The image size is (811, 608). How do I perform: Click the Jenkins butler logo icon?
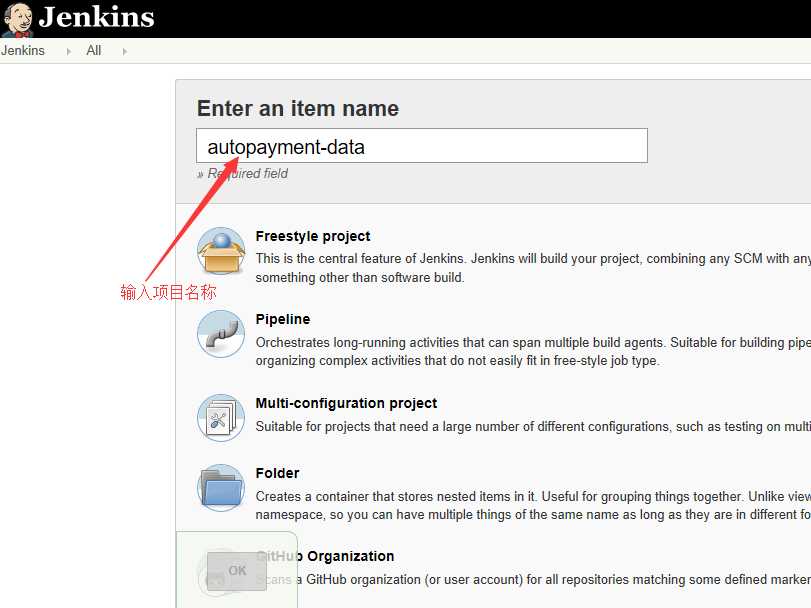17,19
